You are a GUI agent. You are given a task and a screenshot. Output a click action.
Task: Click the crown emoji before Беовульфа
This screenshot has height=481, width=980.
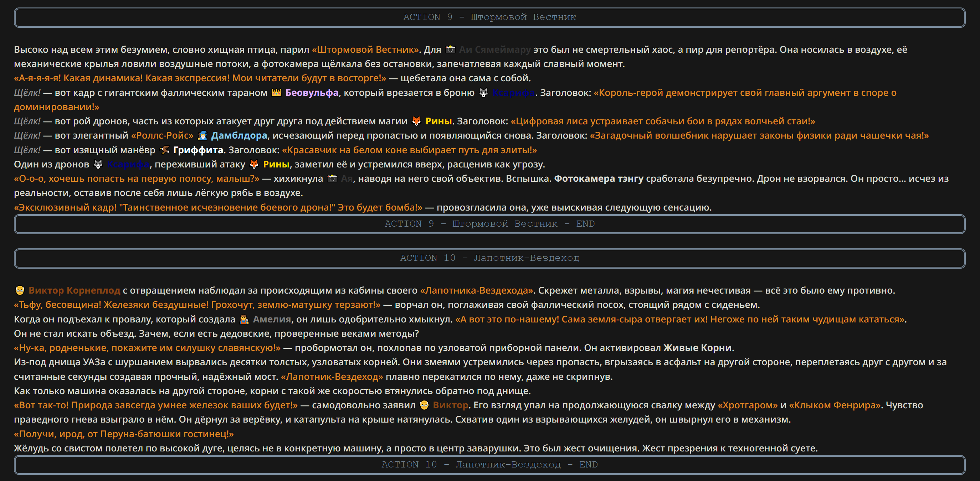(276, 93)
